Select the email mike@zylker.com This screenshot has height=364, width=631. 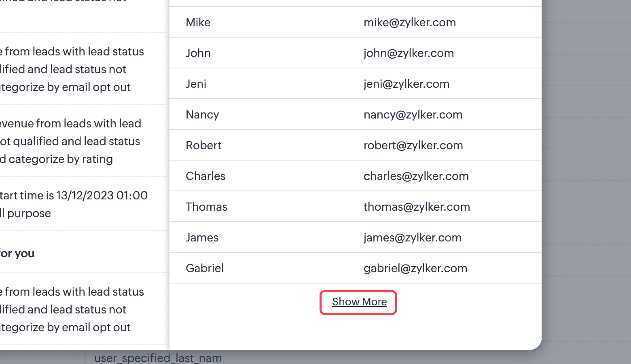click(409, 22)
